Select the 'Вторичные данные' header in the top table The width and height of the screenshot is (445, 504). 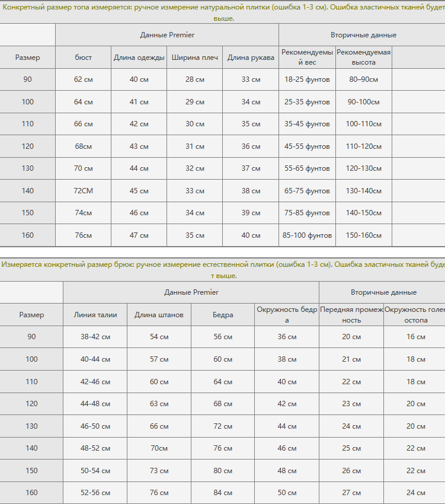pos(363,35)
